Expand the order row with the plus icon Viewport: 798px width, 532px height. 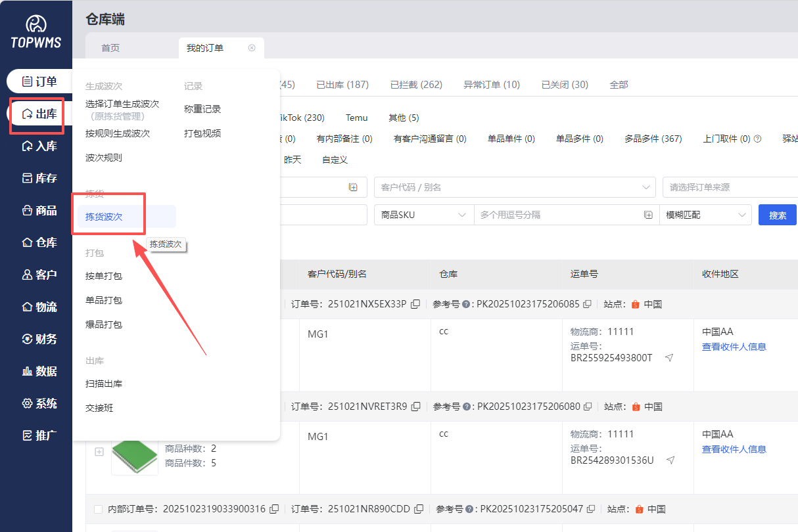pyautogui.click(x=99, y=452)
